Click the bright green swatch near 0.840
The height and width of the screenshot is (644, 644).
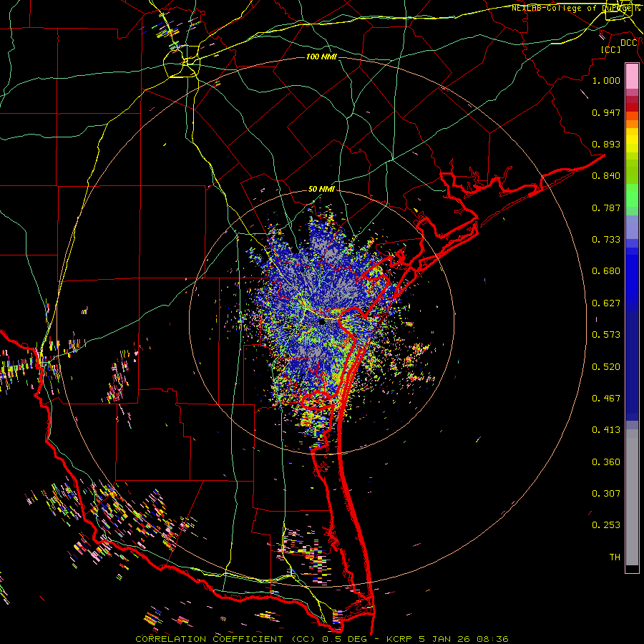(x=632, y=195)
